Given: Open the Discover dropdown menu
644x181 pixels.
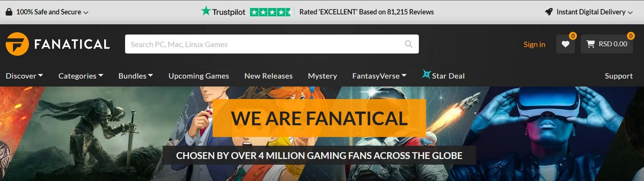Looking at the screenshot, I should pos(24,76).
